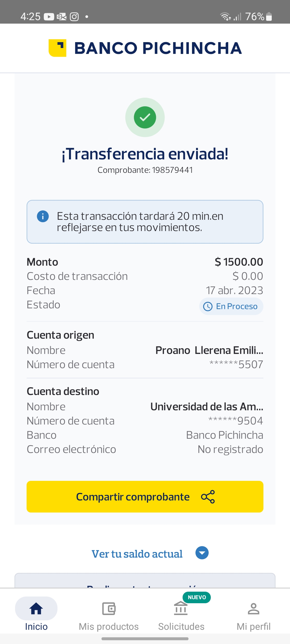290x644 pixels.
Task: Tap the Instagram icon in status bar
Action: point(74,17)
